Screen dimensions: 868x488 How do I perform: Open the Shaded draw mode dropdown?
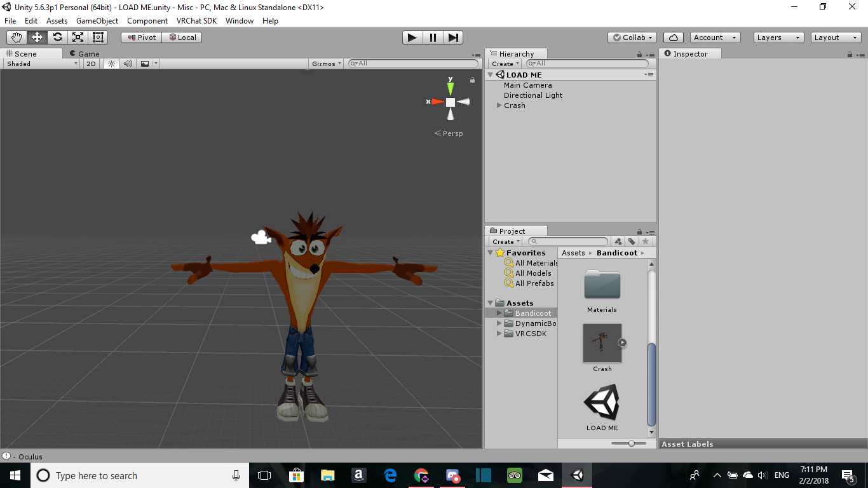click(42, 64)
